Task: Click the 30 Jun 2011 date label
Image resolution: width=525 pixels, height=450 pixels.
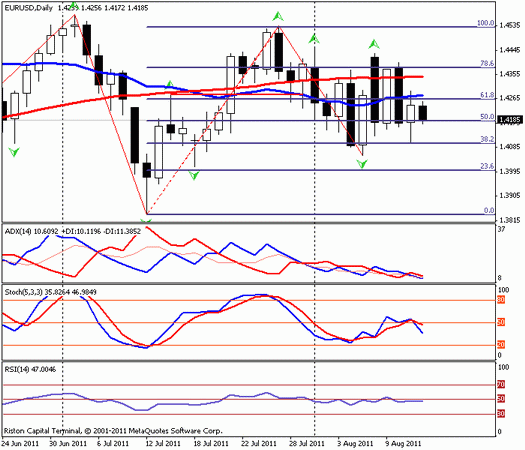Action: [68, 444]
